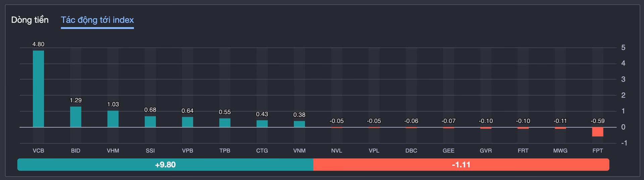The height and width of the screenshot is (180, 644).
Task: Select the Tác động tới index tab
Action: tap(97, 20)
